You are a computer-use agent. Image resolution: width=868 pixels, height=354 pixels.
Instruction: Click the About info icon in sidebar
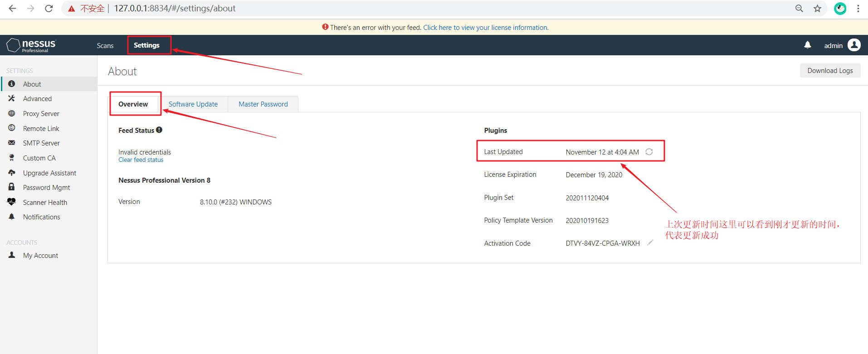click(x=12, y=84)
